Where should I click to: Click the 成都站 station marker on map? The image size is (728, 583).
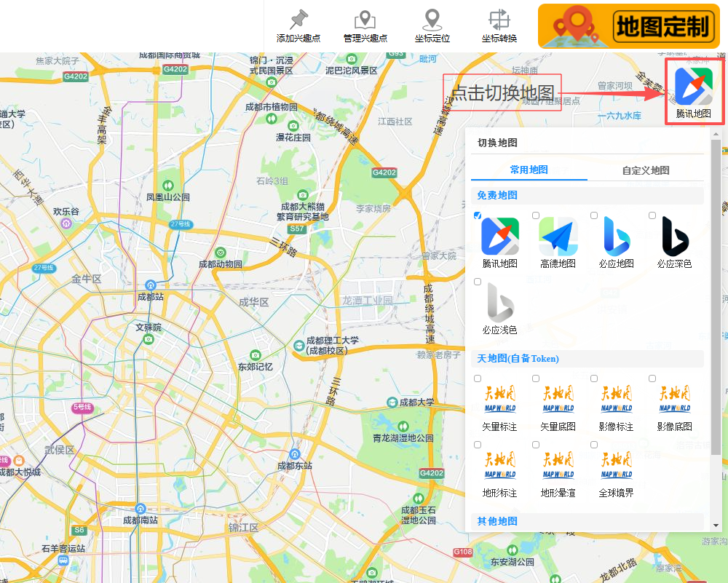coord(151,285)
